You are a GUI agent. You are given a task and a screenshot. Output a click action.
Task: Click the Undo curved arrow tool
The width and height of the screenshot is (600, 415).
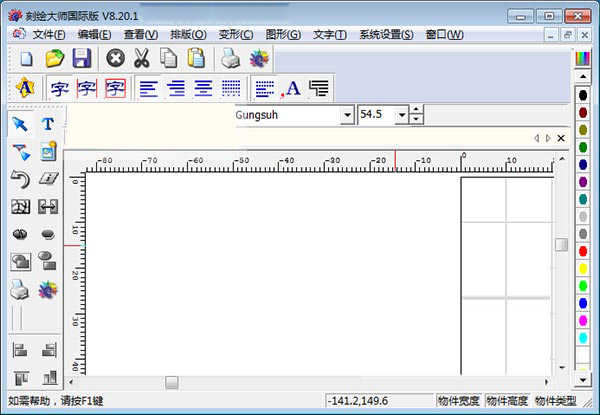[20, 179]
